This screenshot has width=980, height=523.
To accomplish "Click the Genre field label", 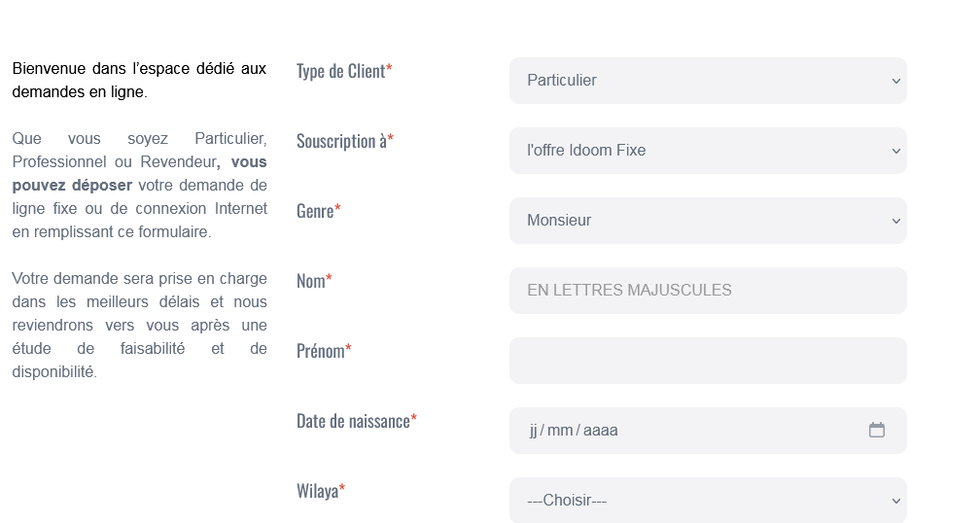I will 315,211.
